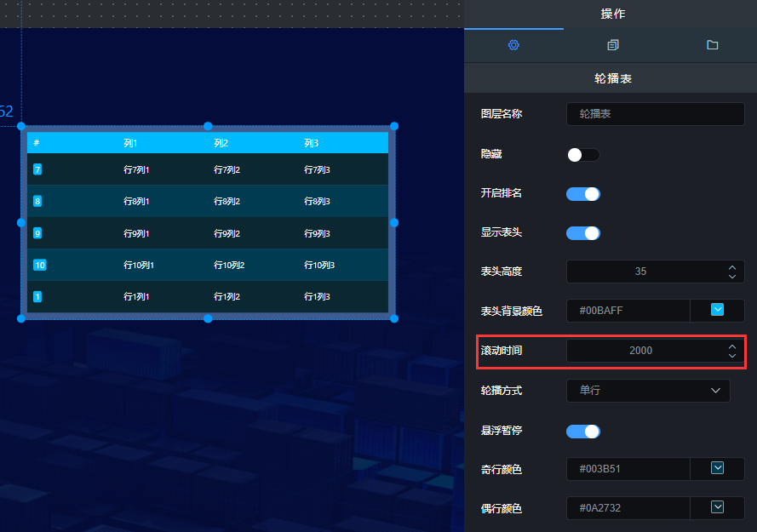757x532 pixels.
Task: Increase 表头高度 with up arrow
Action: pos(732,267)
